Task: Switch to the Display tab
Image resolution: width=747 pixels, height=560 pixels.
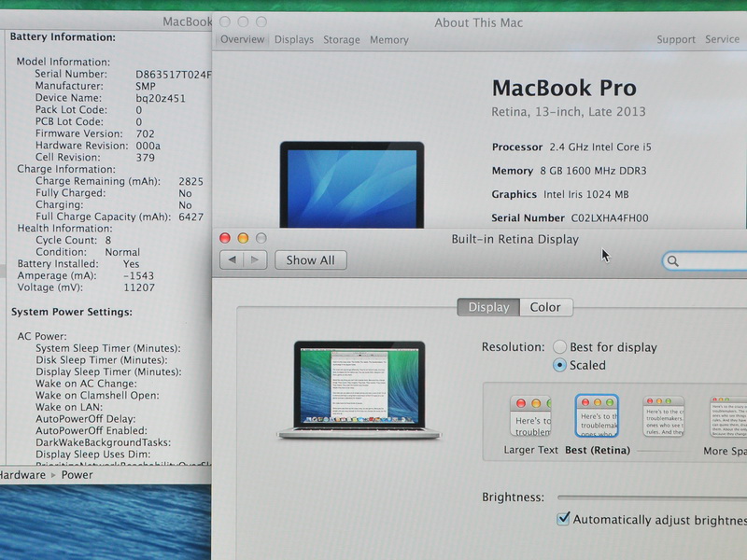Action: tap(488, 307)
